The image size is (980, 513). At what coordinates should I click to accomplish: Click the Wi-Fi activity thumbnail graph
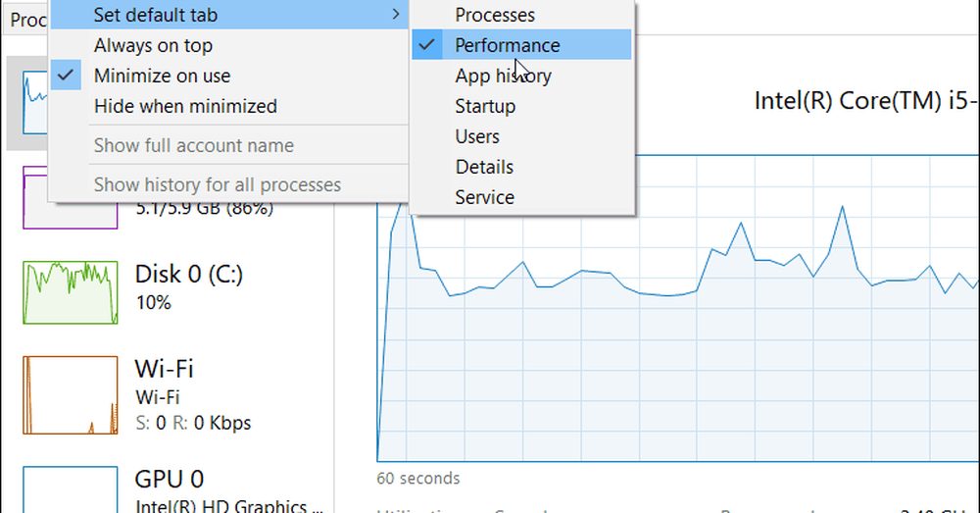pyautogui.click(x=71, y=395)
